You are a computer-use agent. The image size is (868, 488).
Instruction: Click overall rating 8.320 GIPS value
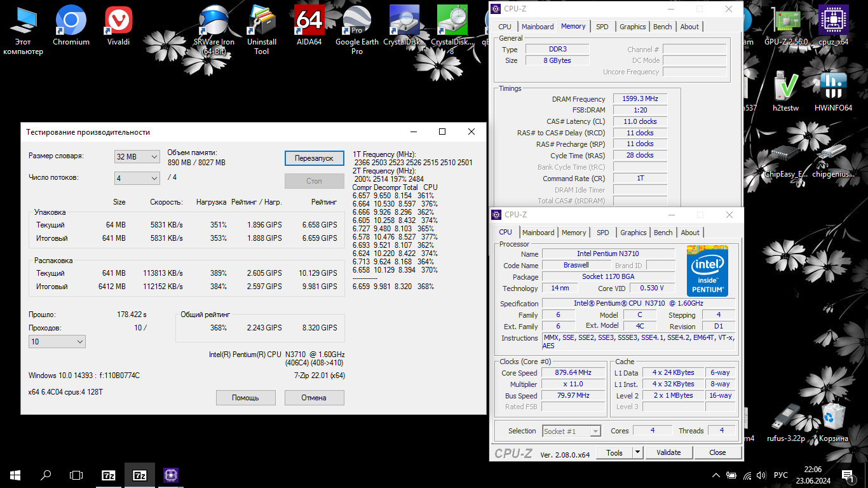(x=320, y=328)
